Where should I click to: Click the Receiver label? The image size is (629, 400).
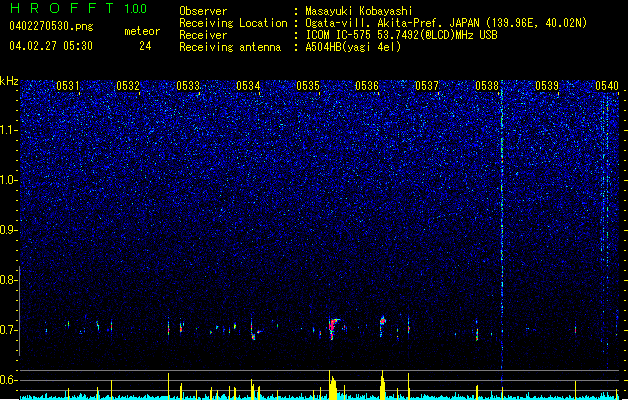click(203, 35)
